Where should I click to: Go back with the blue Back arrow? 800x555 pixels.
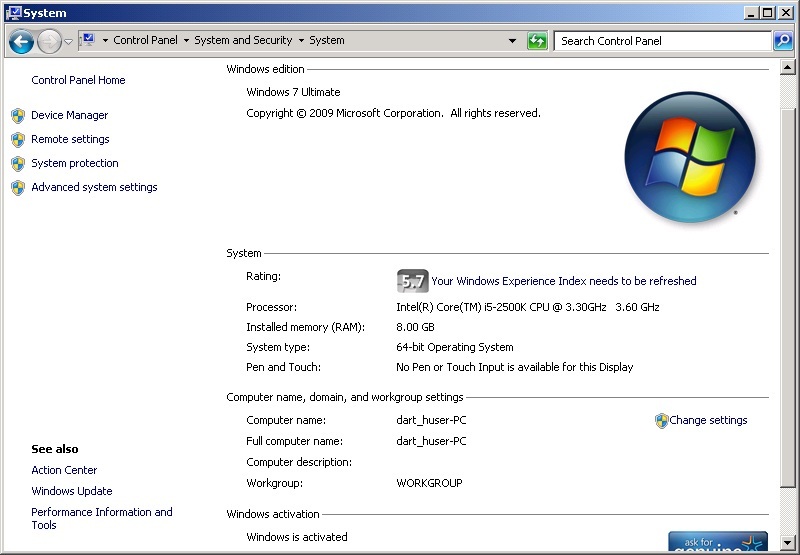[x=21, y=41]
